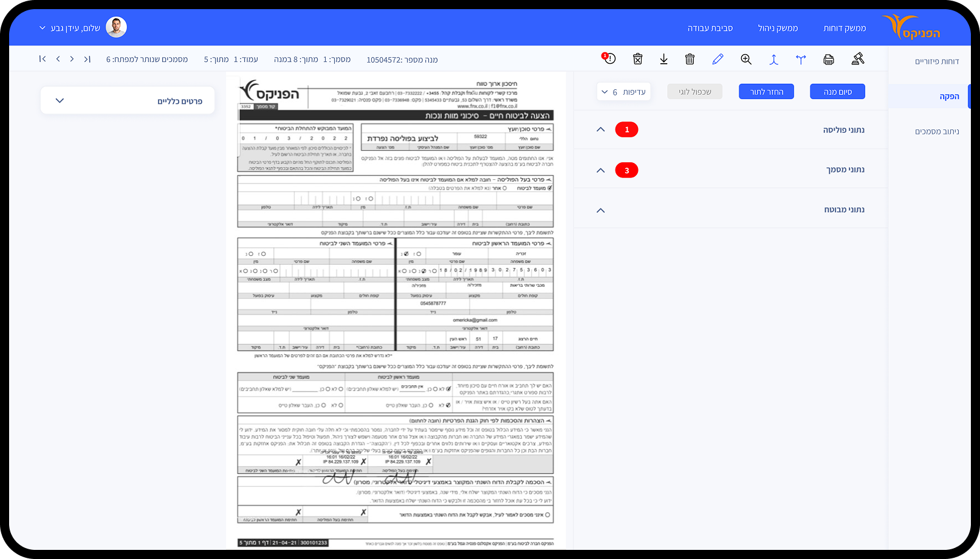
Task: Open the ממשק דוחות menu
Action: pyautogui.click(x=844, y=28)
